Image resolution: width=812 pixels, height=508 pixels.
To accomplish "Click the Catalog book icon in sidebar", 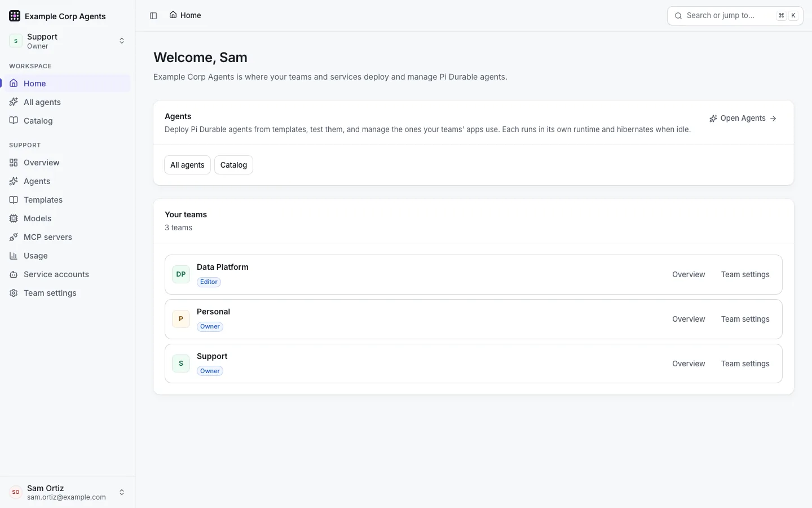I will click(14, 120).
